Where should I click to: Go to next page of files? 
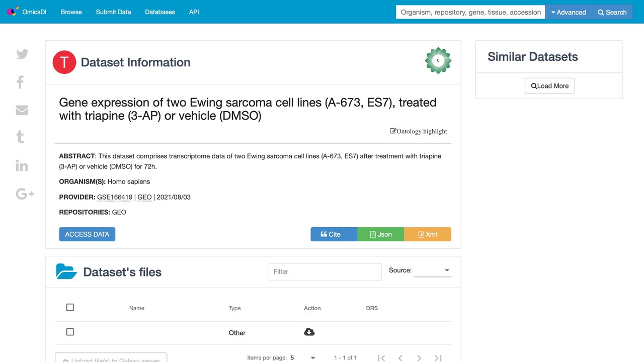[419, 358]
